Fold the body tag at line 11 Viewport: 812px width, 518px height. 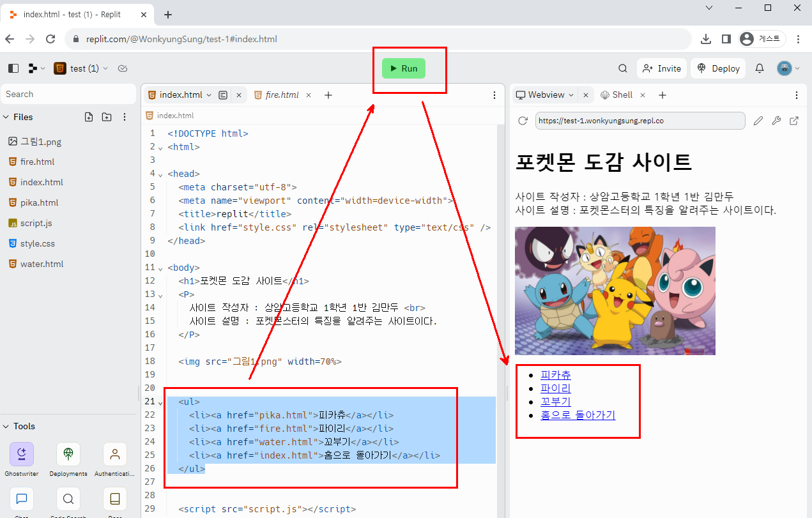160,268
